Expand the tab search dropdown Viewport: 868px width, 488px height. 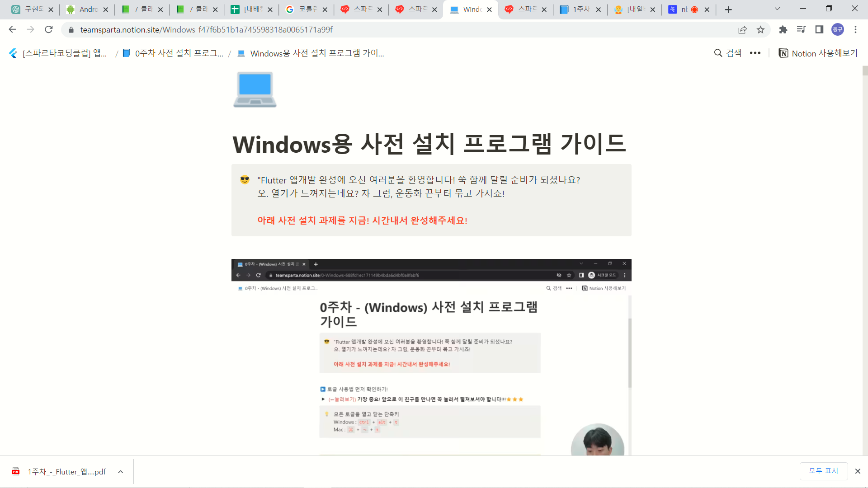point(778,9)
